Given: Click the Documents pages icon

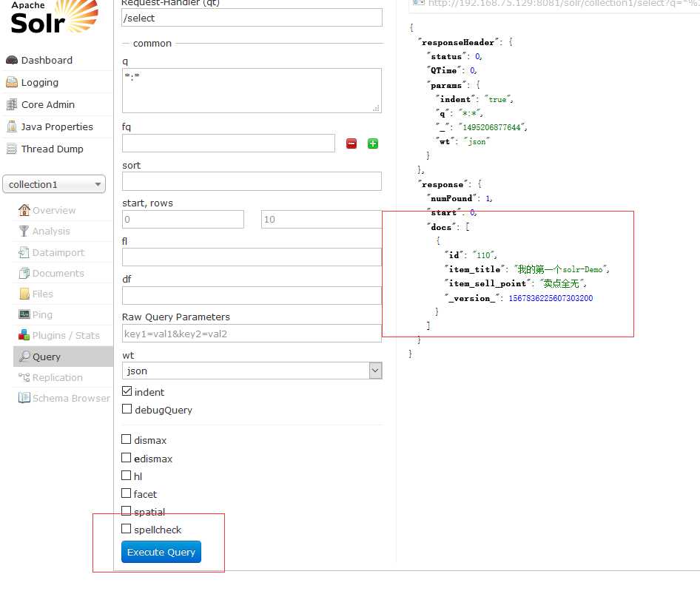Looking at the screenshot, I should (x=24, y=273).
